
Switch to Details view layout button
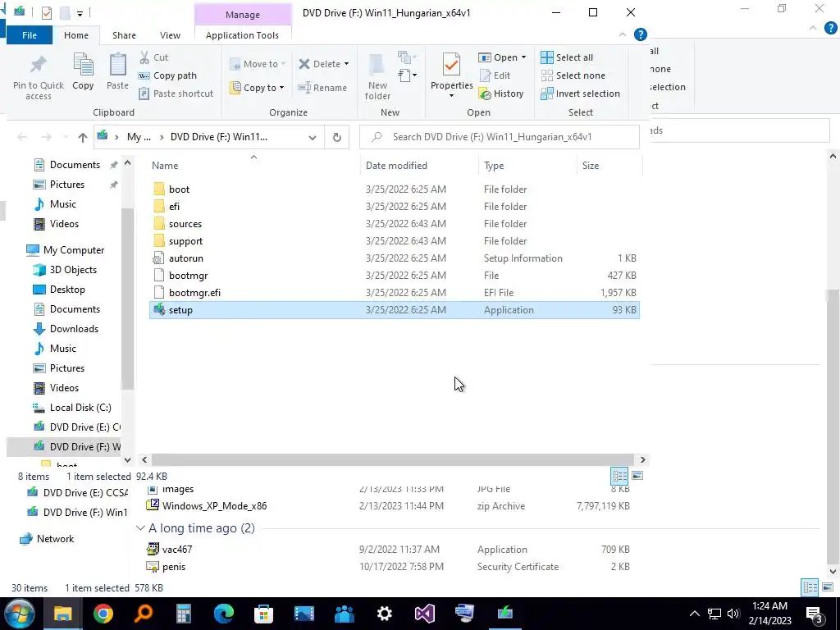coord(619,476)
